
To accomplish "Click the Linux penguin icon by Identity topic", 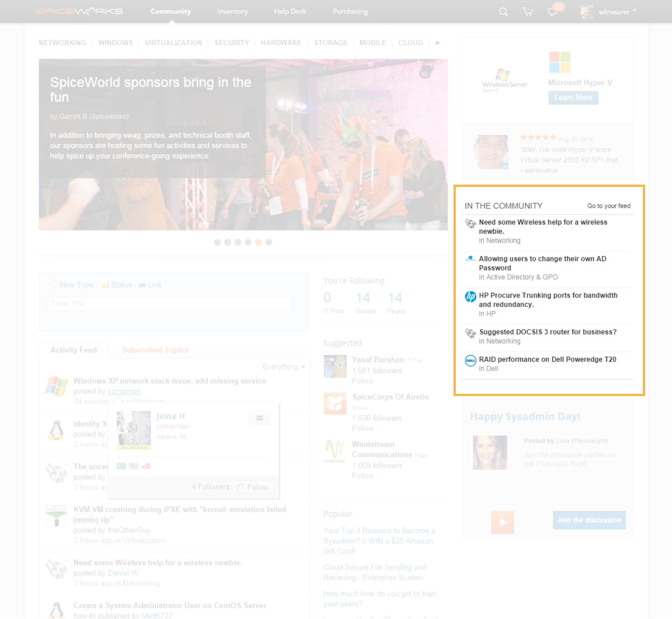I will coord(57,430).
